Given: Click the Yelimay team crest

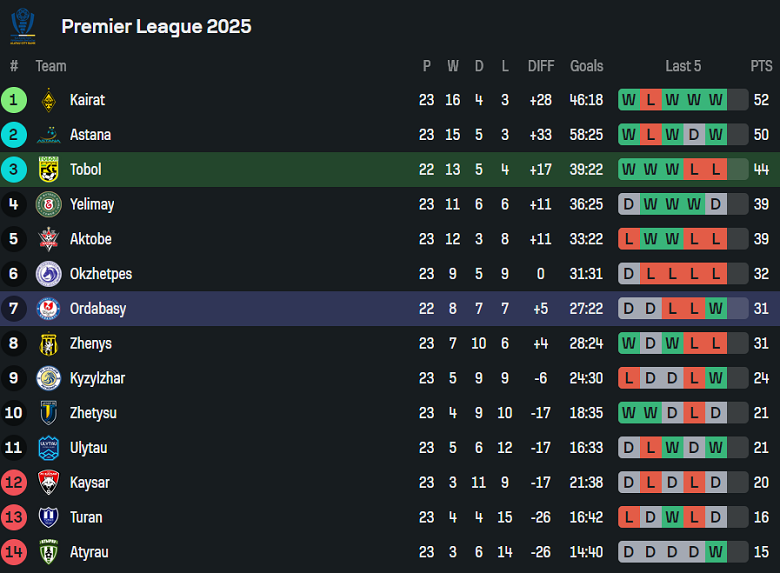Looking at the screenshot, I should point(48,204).
